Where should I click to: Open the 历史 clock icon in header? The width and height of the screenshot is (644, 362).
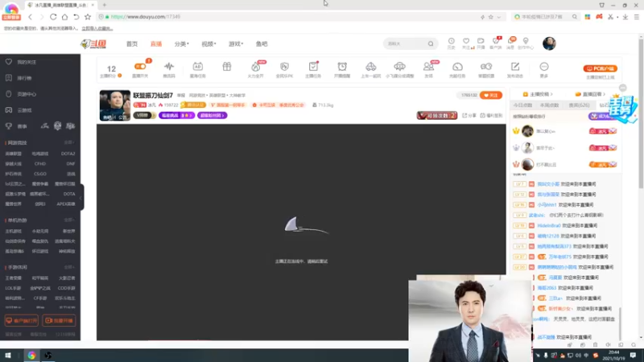[x=452, y=41]
